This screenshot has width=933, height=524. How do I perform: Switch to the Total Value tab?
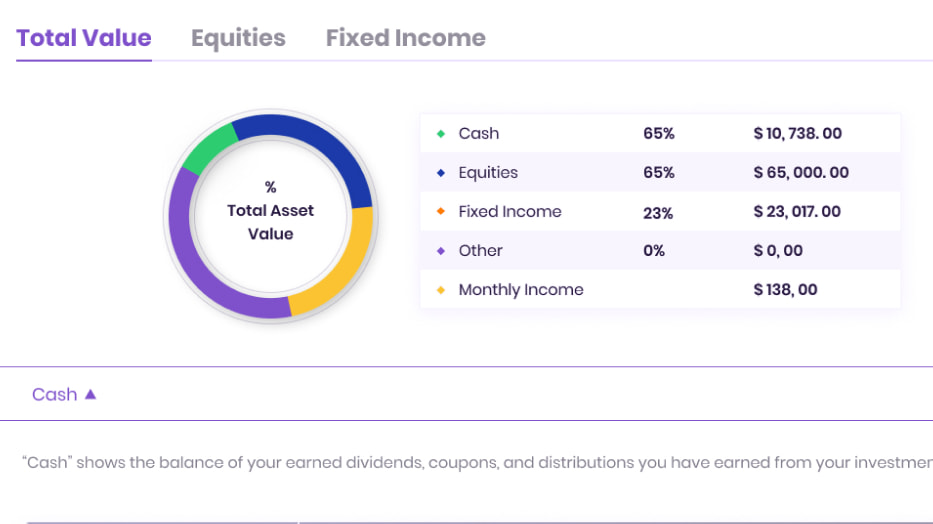(x=84, y=38)
